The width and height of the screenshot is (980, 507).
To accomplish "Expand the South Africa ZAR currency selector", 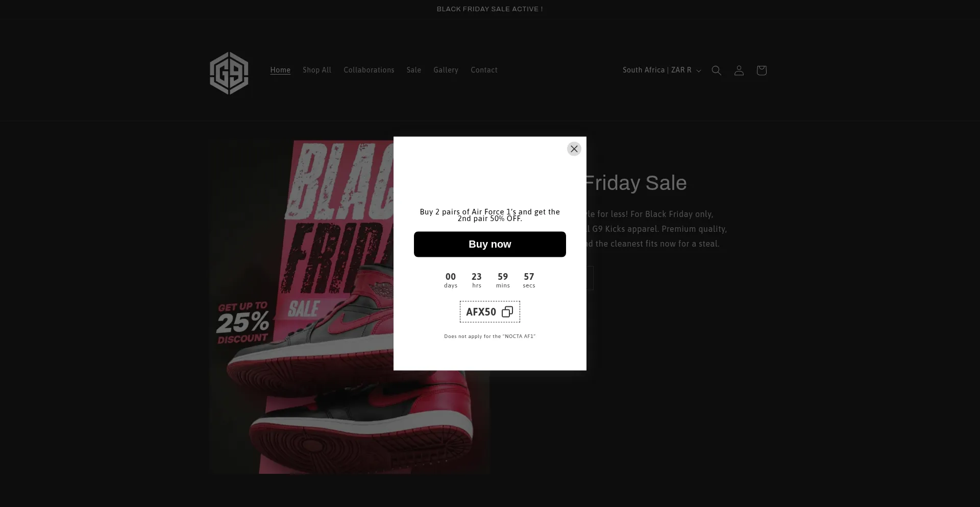I will [661, 70].
